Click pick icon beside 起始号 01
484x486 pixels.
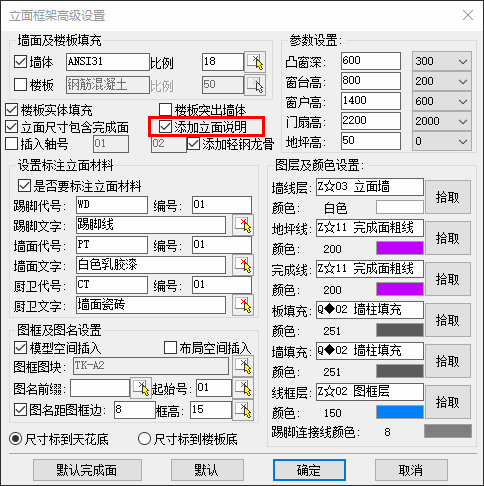click(243, 388)
